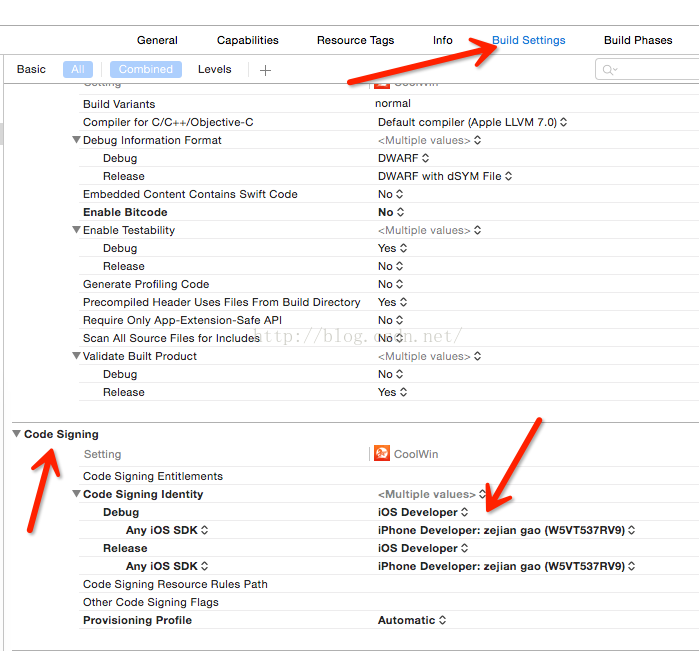699x651 pixels.
Task: Select Generate Profiling Code setting name
Action: click(x=146, y=284)
